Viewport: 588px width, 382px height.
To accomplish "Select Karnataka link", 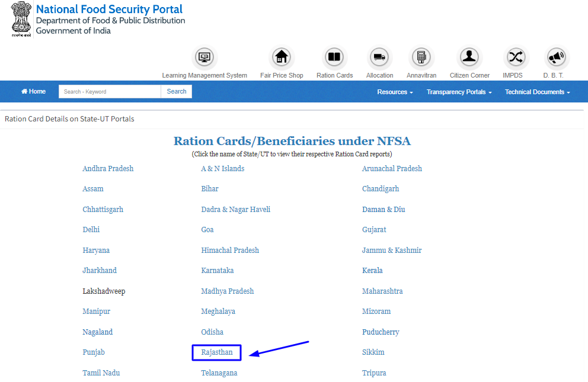I will tap(217, 271).
